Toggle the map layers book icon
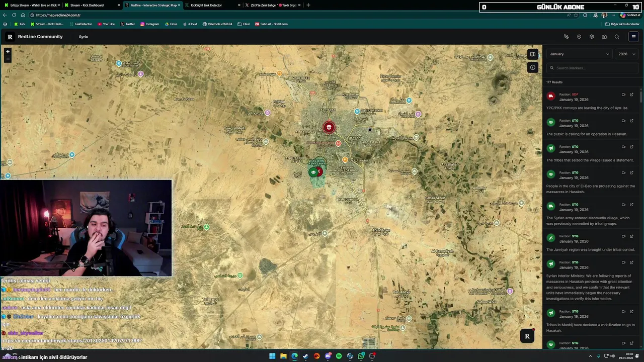The image size is (644, 362). pyautogui.click(x=532, y=54)
